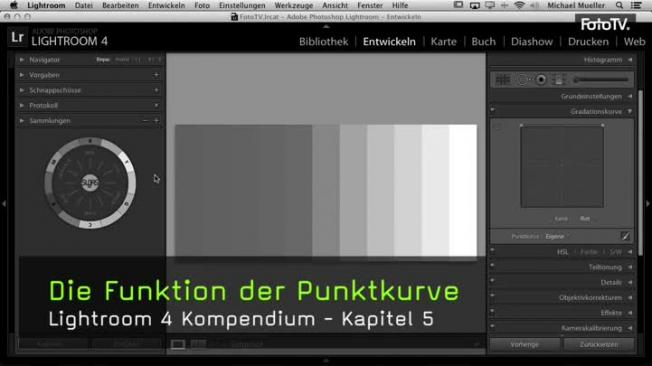The width and height of the screenshot is (652, 366).
Task: Toggle Teiltonung panel switch
Action: coord(493,265)
